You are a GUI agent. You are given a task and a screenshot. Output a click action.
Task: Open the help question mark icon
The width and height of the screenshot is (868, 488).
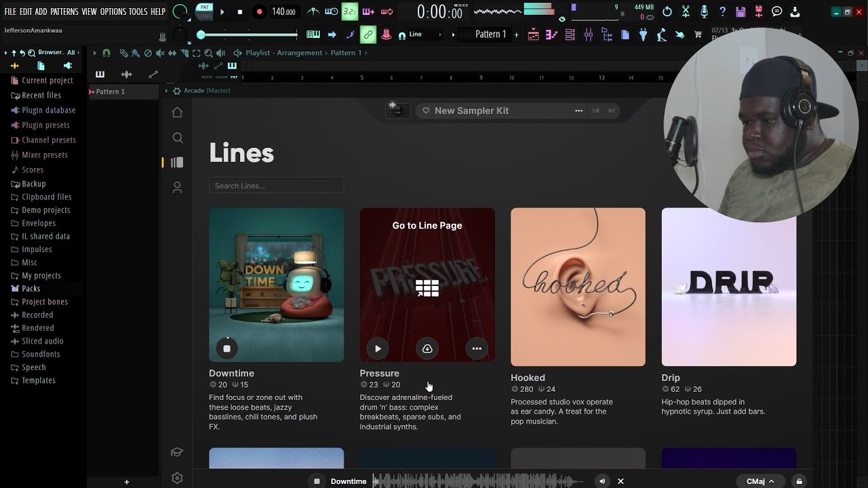[722, 12]
